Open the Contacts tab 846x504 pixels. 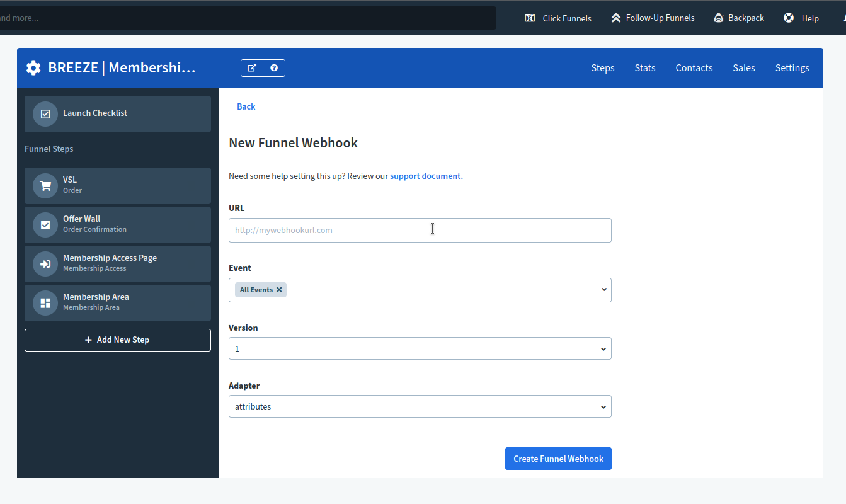click(694, 68)
